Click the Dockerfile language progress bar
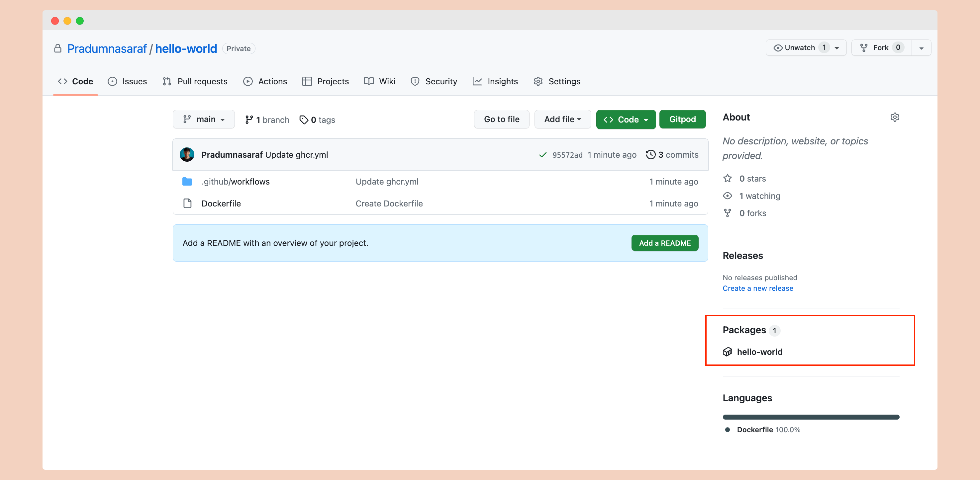Viewport: 980px width, 480px height. (811, 417)
